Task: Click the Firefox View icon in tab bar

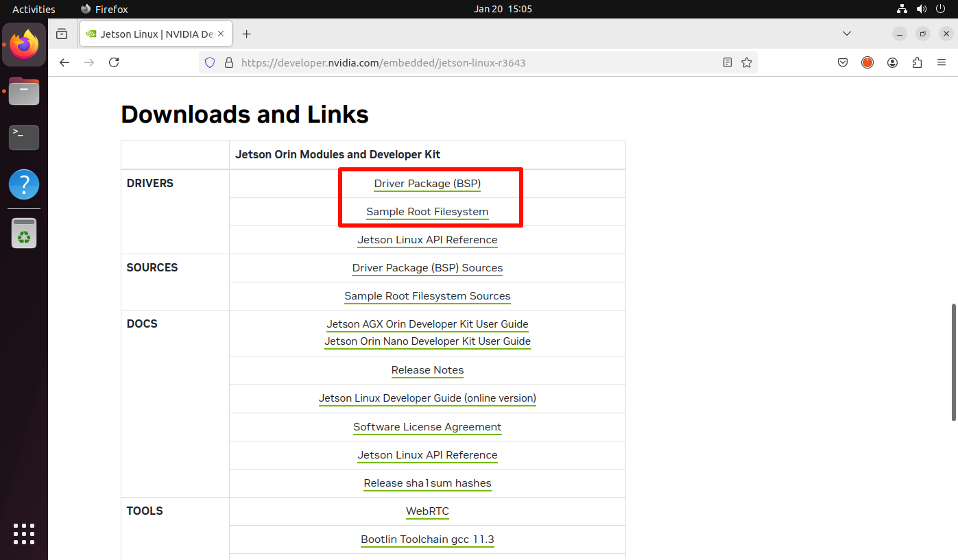Action: point(62,34)
